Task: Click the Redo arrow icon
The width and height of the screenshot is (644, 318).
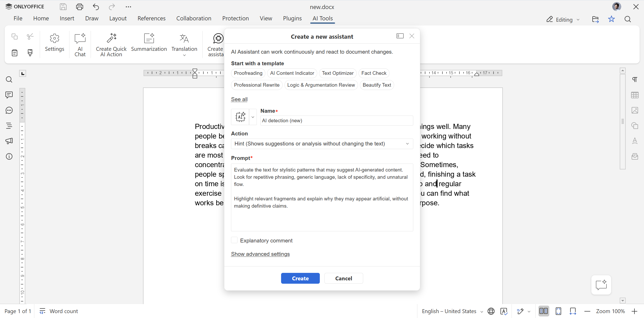Action: click(x=112, y=7)
